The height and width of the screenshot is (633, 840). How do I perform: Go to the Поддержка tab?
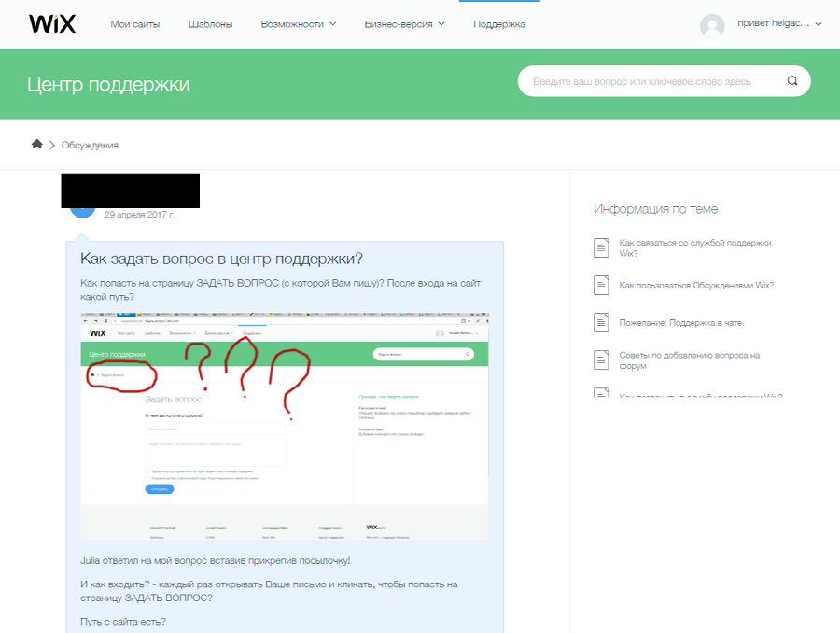click(499, 24)
